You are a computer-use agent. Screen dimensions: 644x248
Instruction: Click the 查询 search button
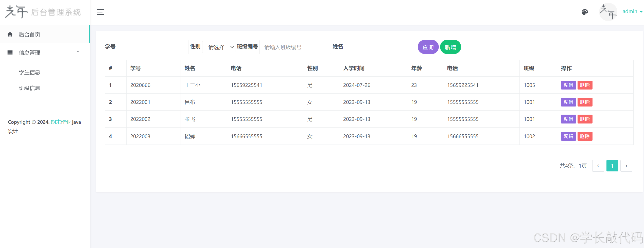pos(428,47)
